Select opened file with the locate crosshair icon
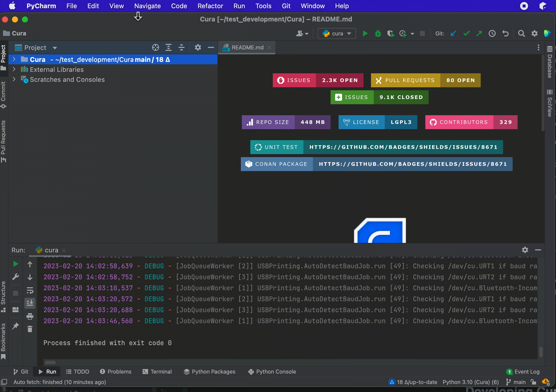 [156, 47]
